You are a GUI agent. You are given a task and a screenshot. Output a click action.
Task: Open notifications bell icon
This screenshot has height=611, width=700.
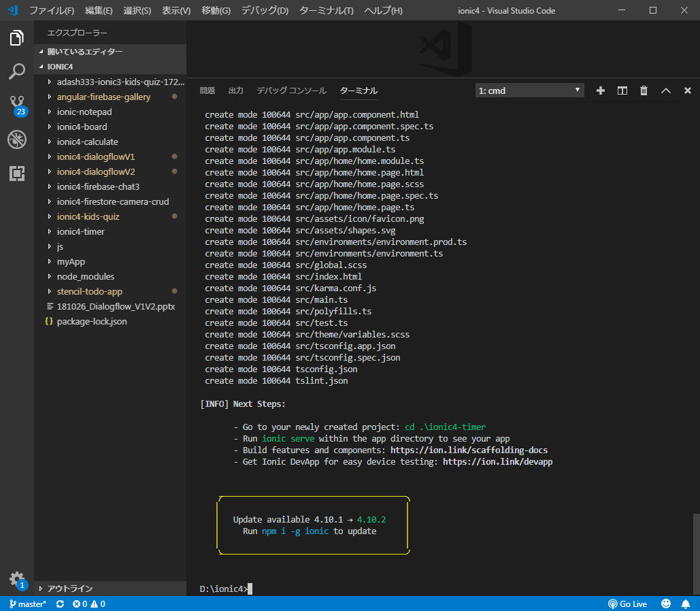(x=686, y=604)
